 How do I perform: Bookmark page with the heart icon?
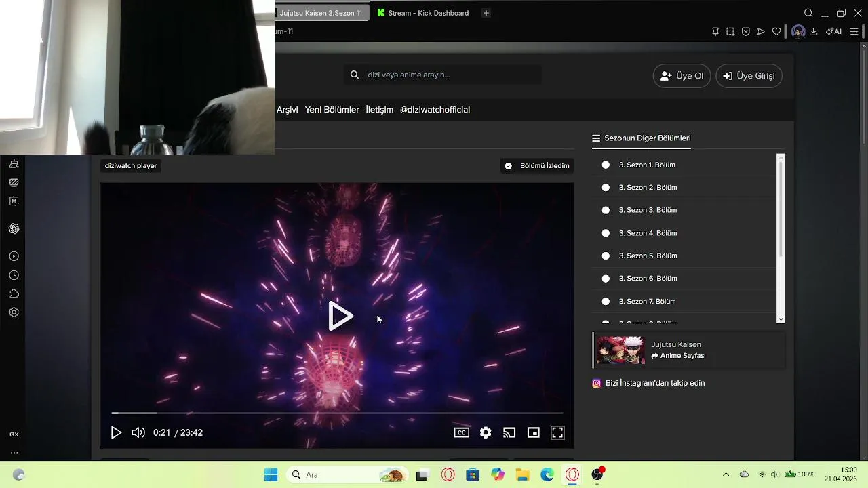[x=776, y=31]
